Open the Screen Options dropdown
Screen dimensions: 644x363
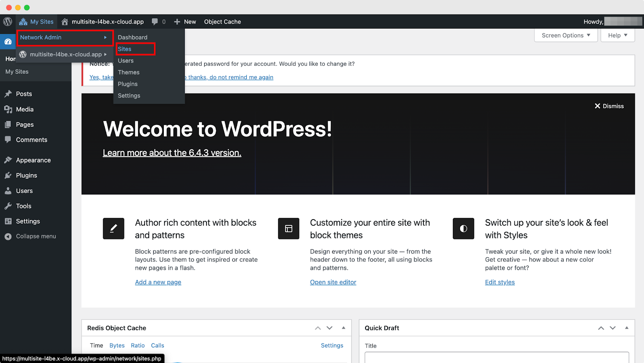[x=565, y=35]
